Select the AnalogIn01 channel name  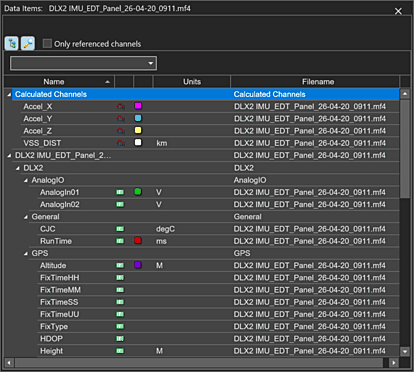[x=60, y=192]
